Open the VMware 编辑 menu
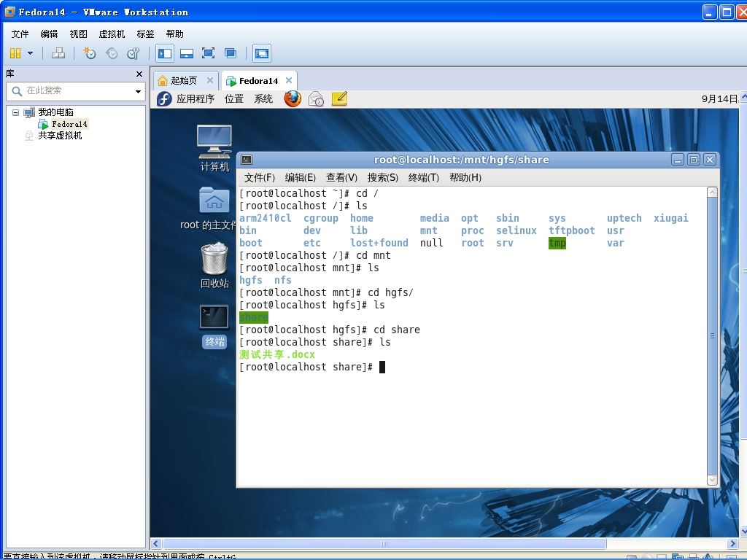747x560 pixels. pos(49,34)
